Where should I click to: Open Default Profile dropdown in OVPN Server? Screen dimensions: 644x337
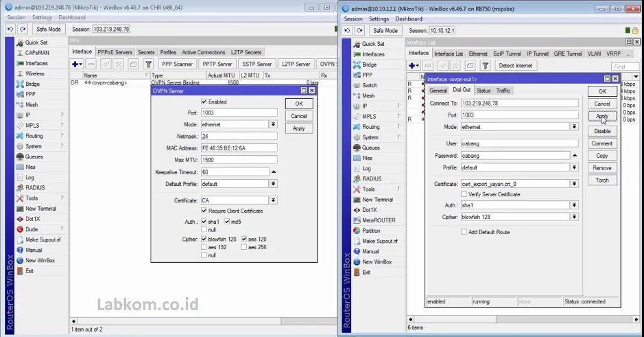coord(273,184)
